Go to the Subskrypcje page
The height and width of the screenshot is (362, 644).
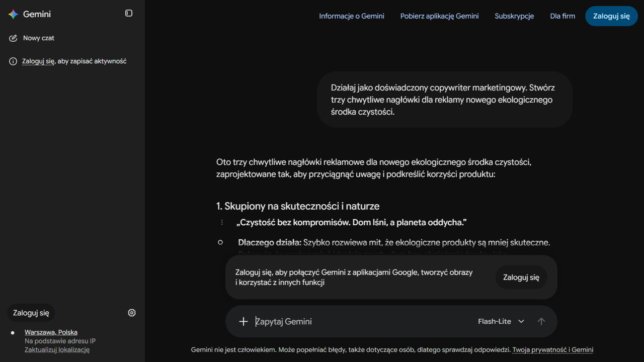coord(514,16)
